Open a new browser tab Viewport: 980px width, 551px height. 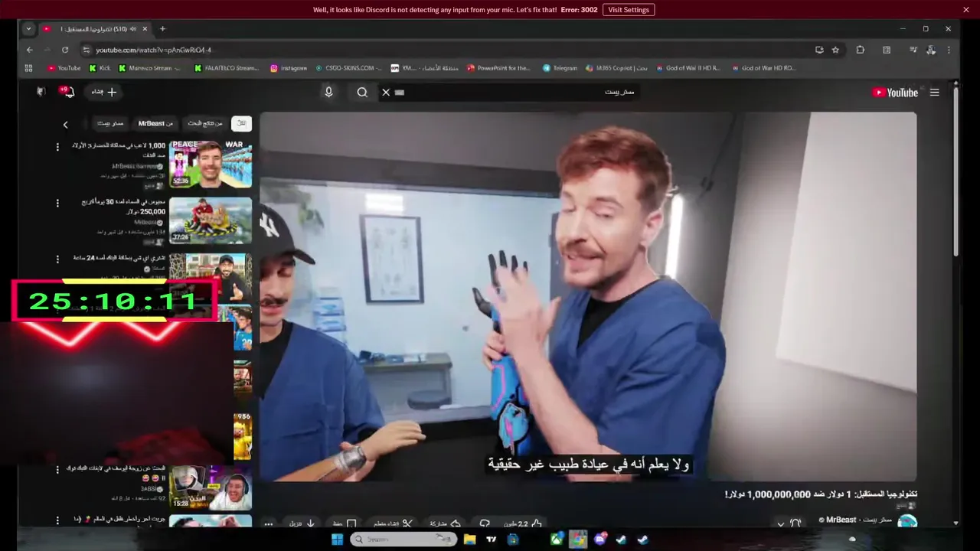(x=162, y=29)
